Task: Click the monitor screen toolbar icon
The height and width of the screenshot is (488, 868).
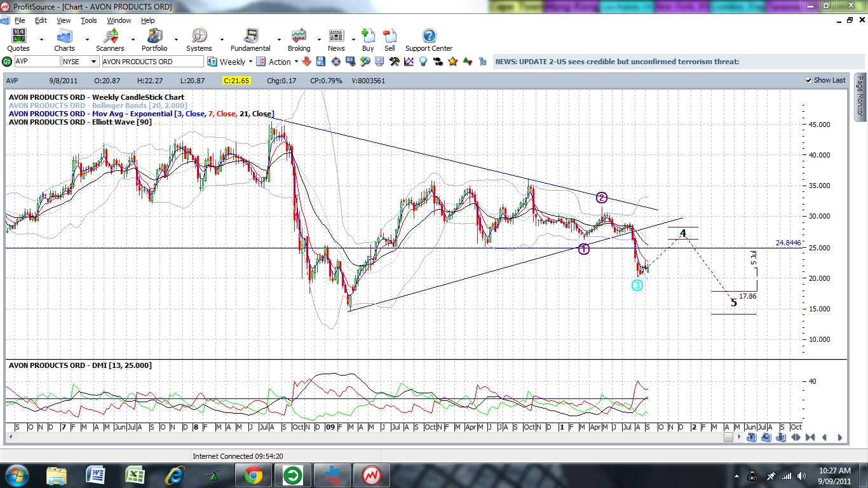Action: 379,62
